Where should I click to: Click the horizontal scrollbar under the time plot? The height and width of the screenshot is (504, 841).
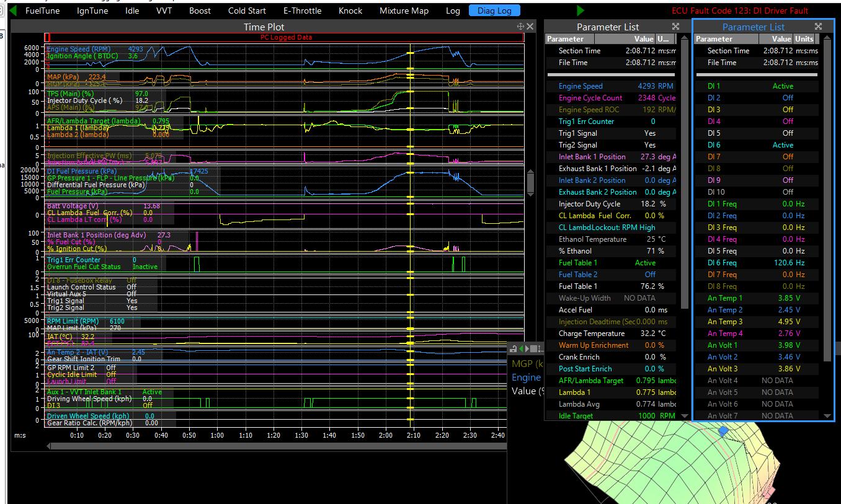279,446
